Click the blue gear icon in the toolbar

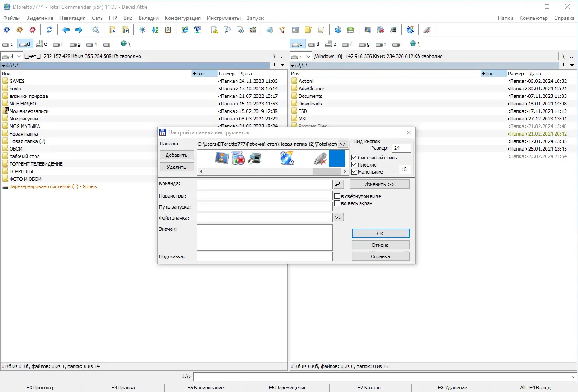click(x=7, y=30)
